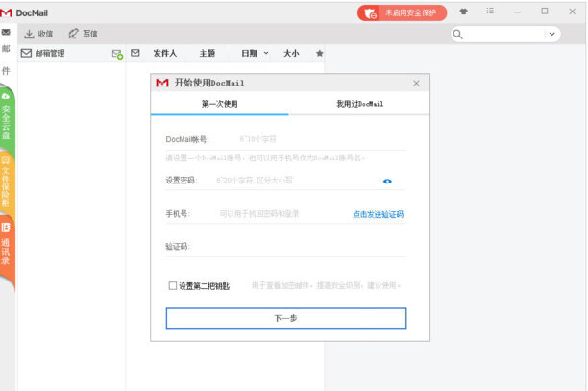Click 收信 receive mail button
The width and height of the screenshot is (588, 391).
coord(38,34)
